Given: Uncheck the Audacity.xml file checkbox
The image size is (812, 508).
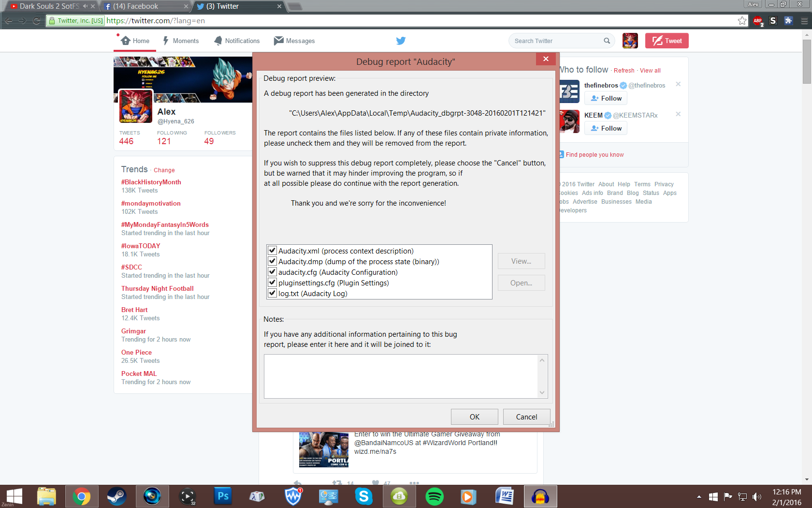Looking at the screenshot, I should point(272,251).
